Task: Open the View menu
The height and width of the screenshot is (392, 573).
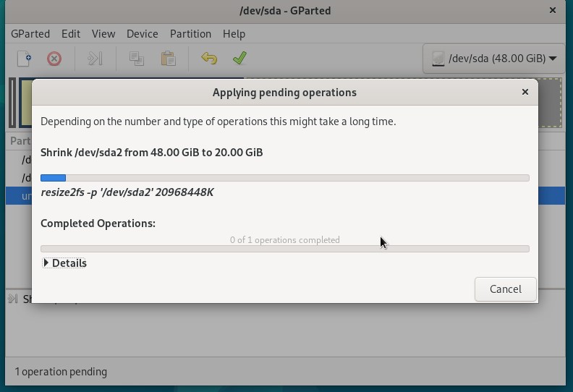Action: (103, 34)
